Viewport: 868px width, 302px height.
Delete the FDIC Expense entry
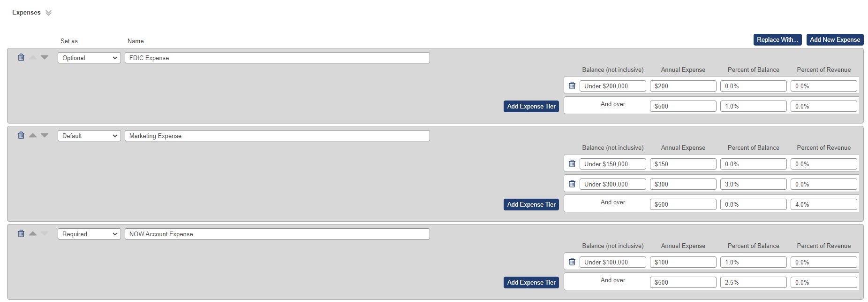click(x=21, y=57)
